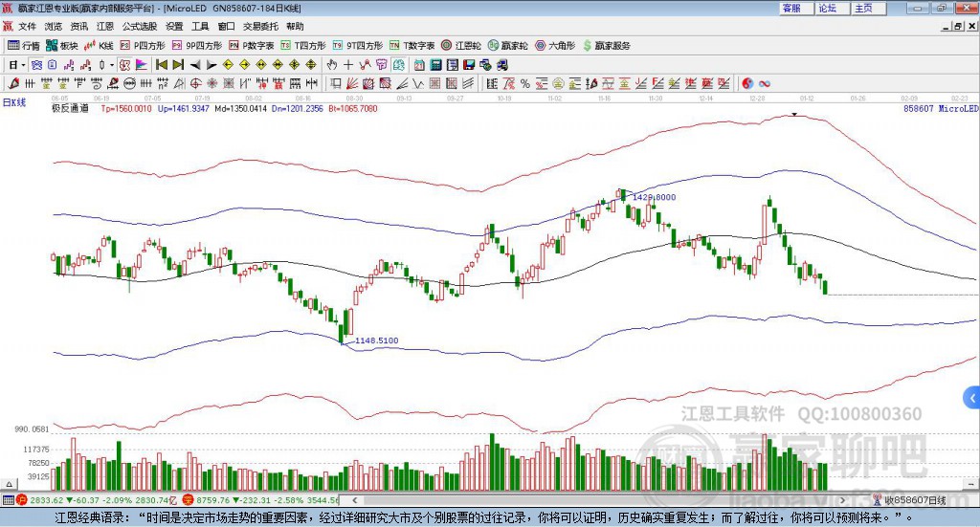Open the 行情 market quotes view

click(24, 46)
